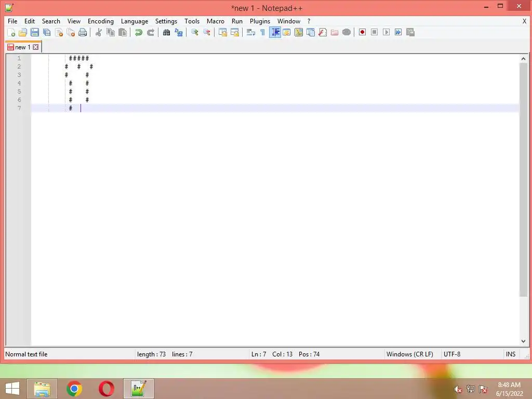Toggle INS insert mode in status bar

coord(510,354)
